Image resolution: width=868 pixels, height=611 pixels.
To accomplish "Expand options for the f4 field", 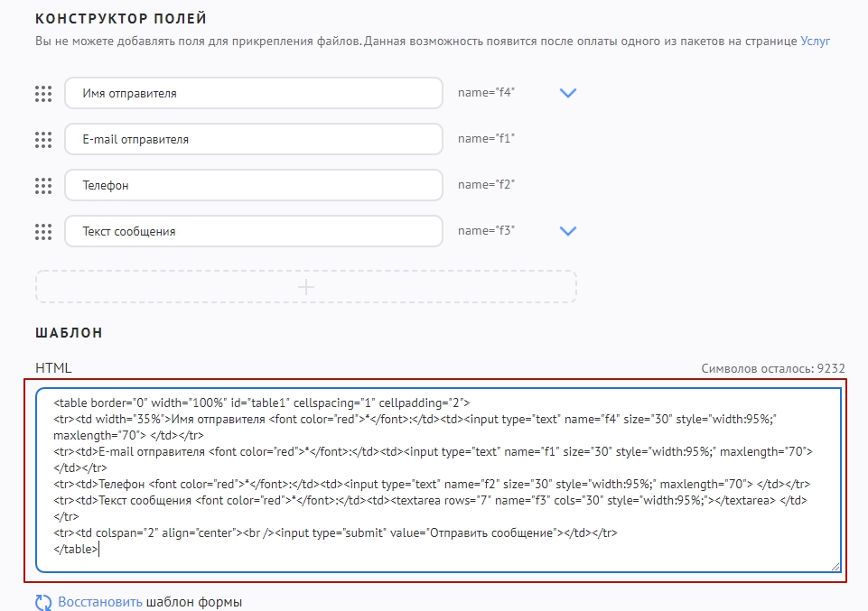I will (567, 93).
